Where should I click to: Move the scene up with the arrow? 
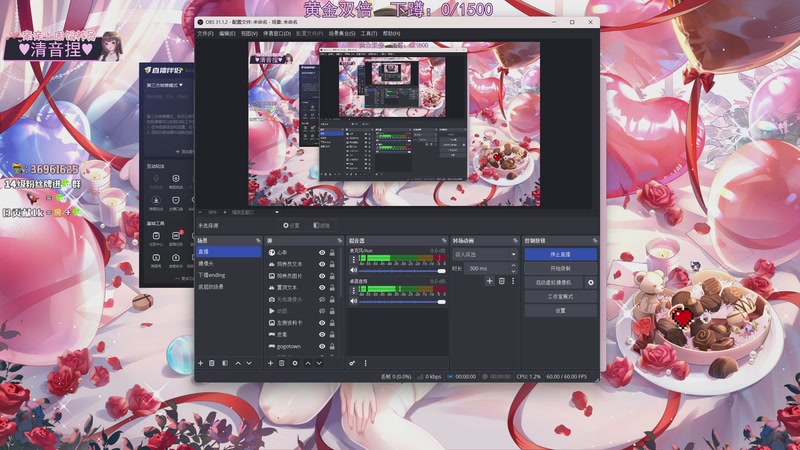[x=238, y=363]
